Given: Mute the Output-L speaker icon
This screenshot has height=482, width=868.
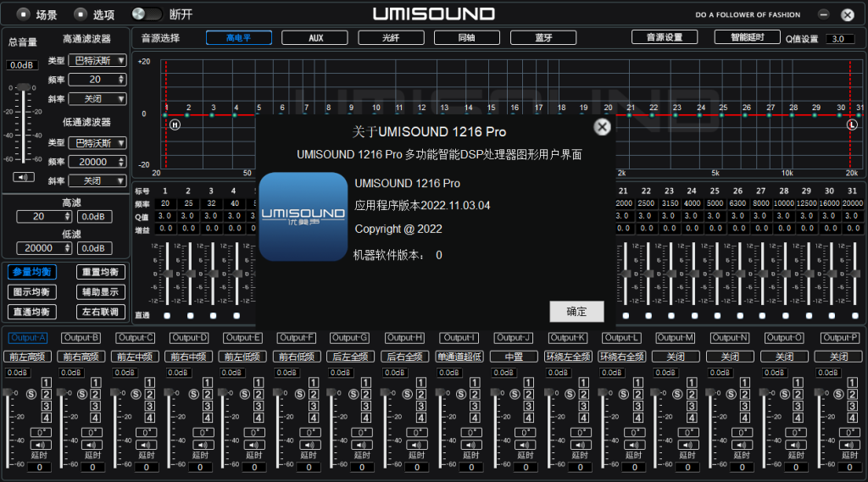Looking at the screenshot, I should (x=634, y=445).
